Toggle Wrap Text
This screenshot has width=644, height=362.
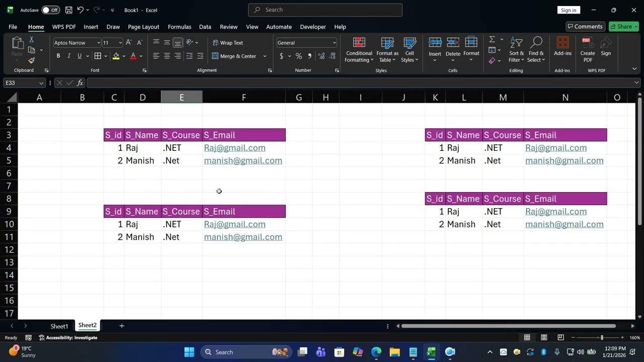pyautogui.click(x=228, y=43)
